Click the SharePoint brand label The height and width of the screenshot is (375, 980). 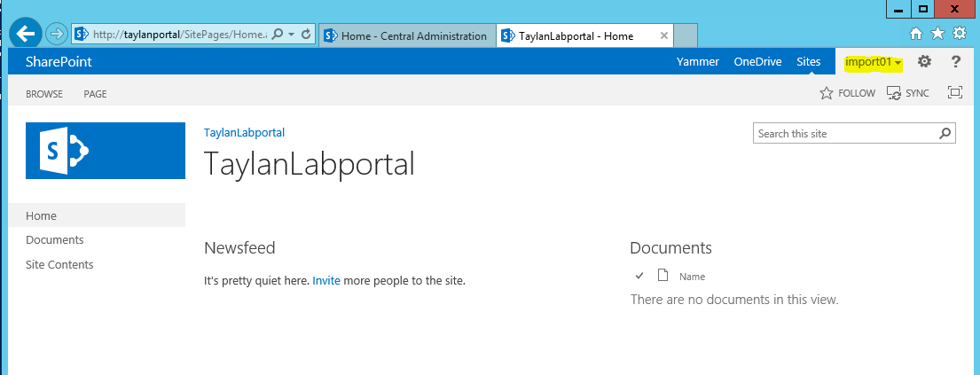59,62
